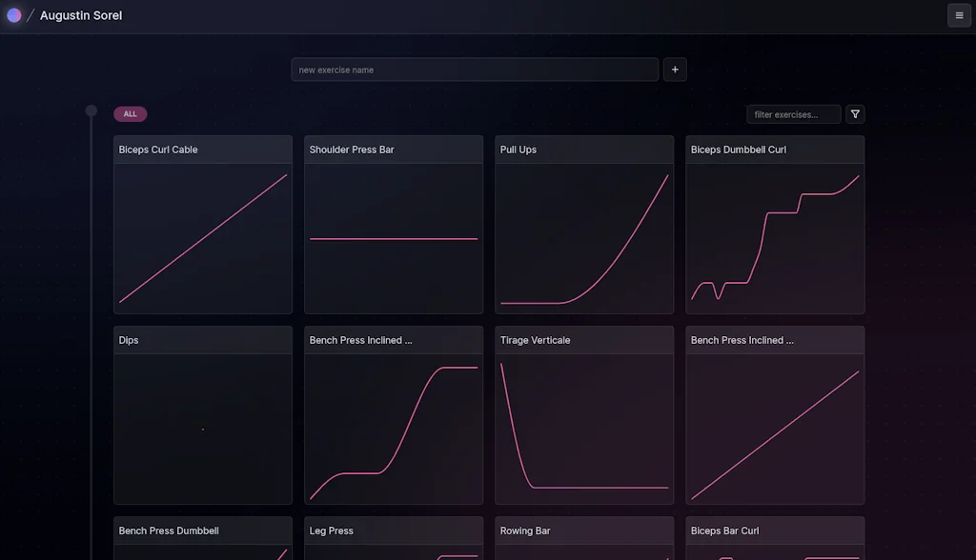Toggle the ALL filter tag
The width and height of the screenshot is (976, 560).
pos(130,113)
